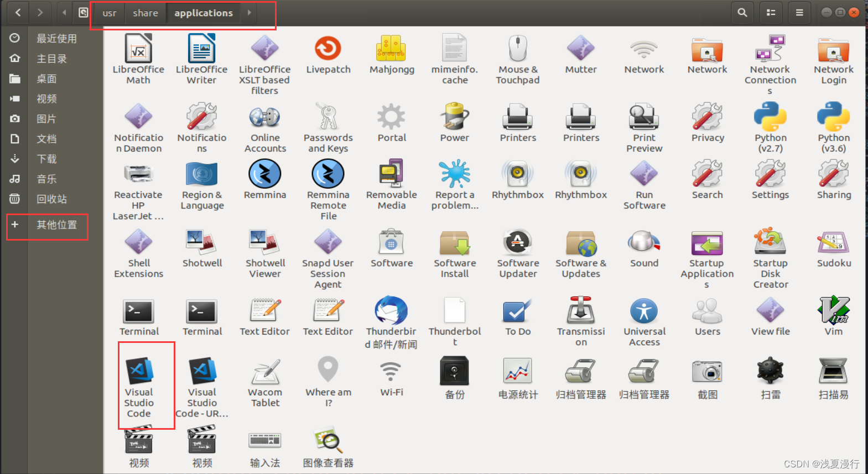Select the Network Connections icon

pos(770,48)
